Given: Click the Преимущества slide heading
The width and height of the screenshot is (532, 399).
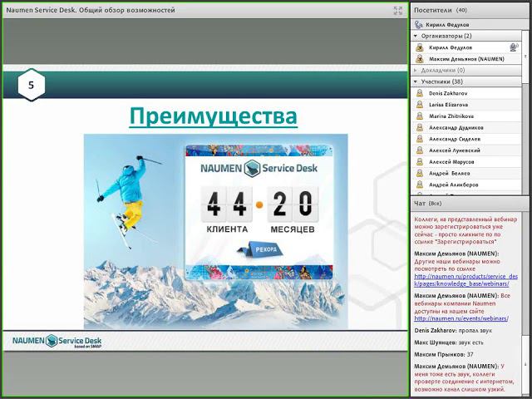Looking at the screenshot, I should click(x=214, y=116).
